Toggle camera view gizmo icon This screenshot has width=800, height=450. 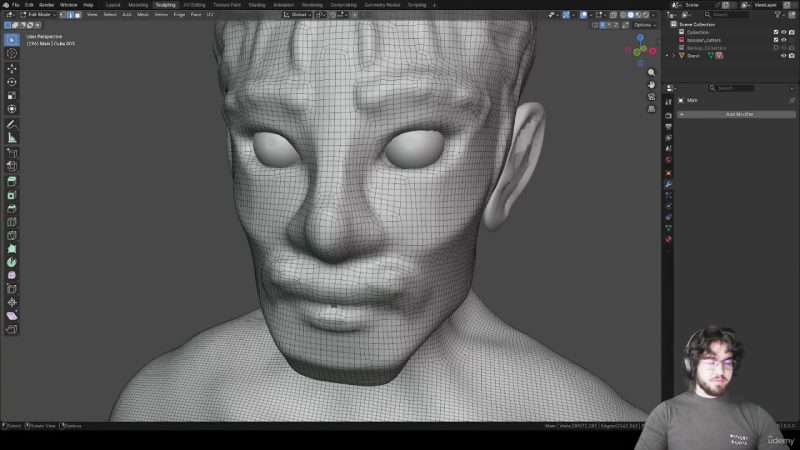(x=652, y=97)
